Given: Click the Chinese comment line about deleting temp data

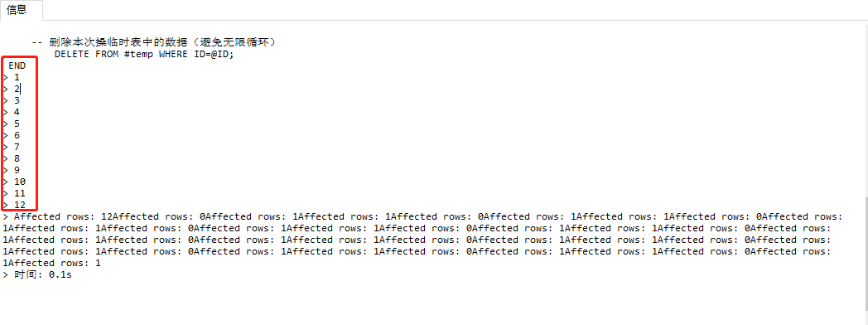Looking at the screenshot, I should click(x=153, y=42).
